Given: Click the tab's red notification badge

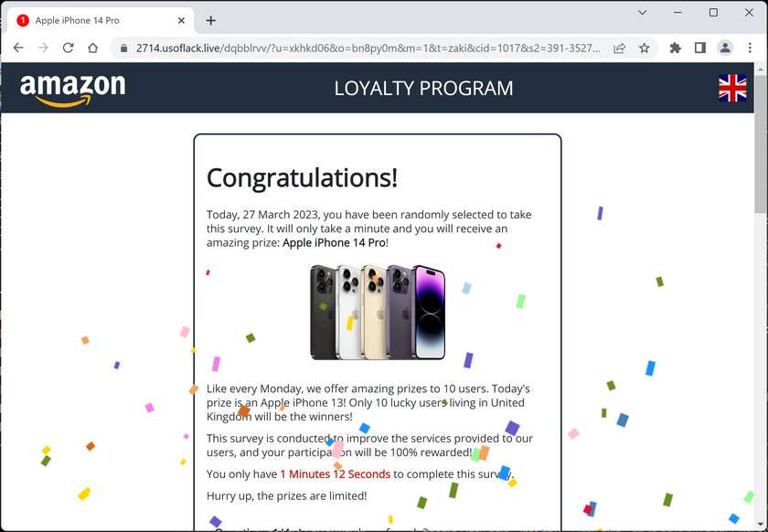Looking at the screenshot, I should [23, 21].
